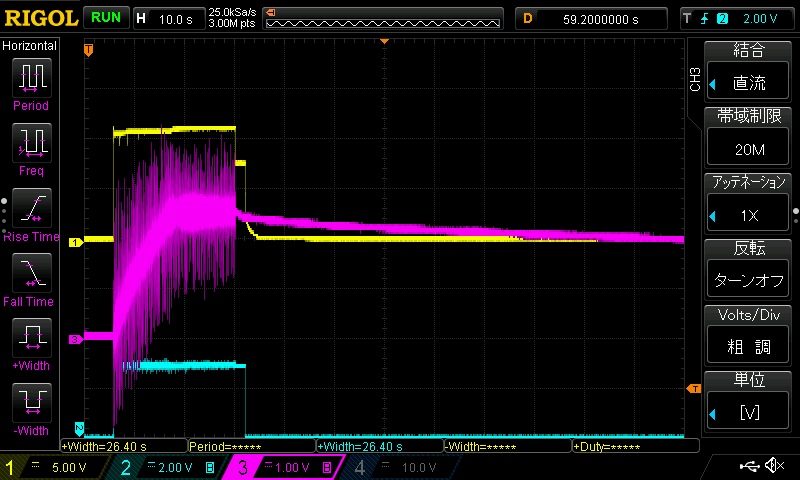Select the Period measurement icon
Screen dimensions: 800x480
(x=32, y=78)
